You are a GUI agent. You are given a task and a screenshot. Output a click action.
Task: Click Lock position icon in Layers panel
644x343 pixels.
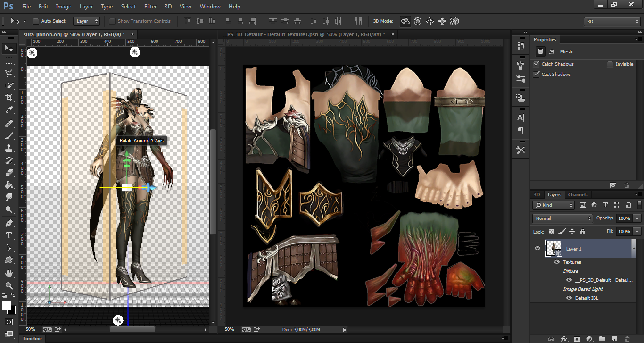click(572, 232)
